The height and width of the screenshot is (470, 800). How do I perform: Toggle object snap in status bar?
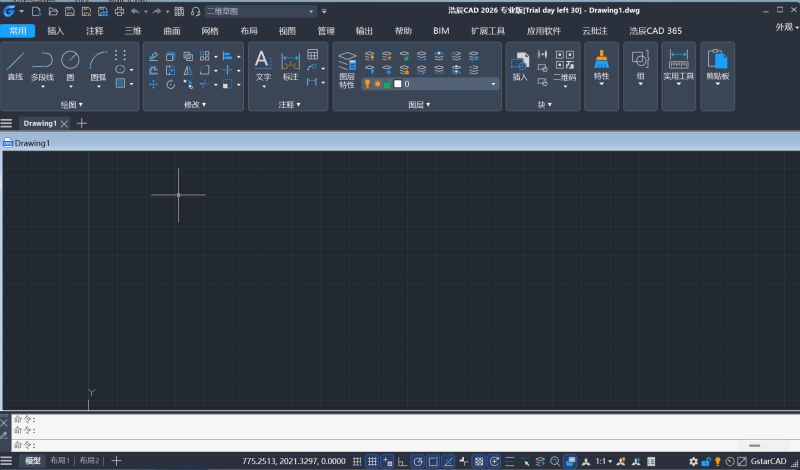(433, 461)
